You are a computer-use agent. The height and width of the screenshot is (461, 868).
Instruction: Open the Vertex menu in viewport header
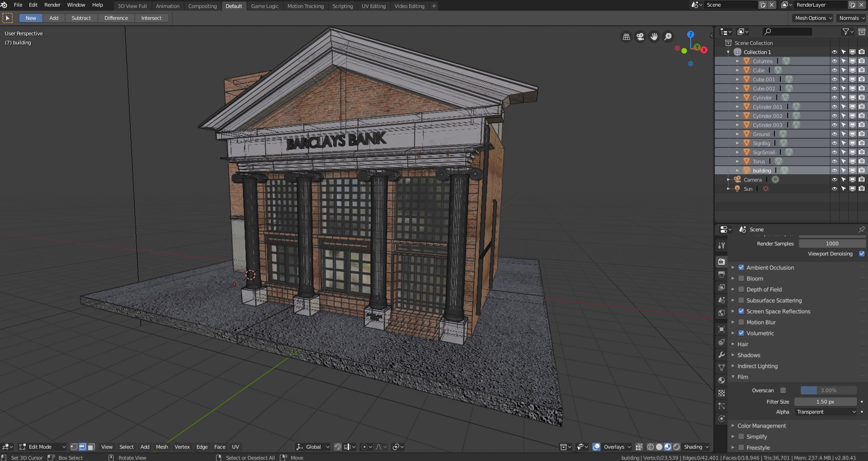(x=182, y=447)
